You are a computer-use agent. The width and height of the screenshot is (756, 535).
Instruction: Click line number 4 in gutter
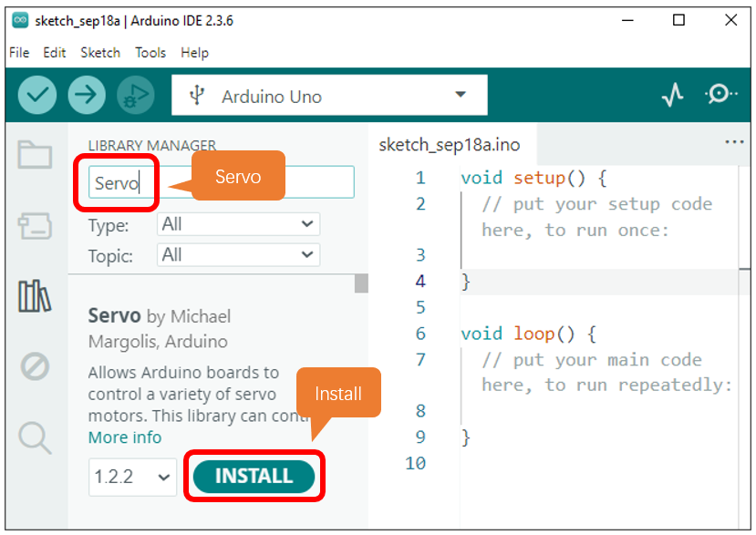420,281
